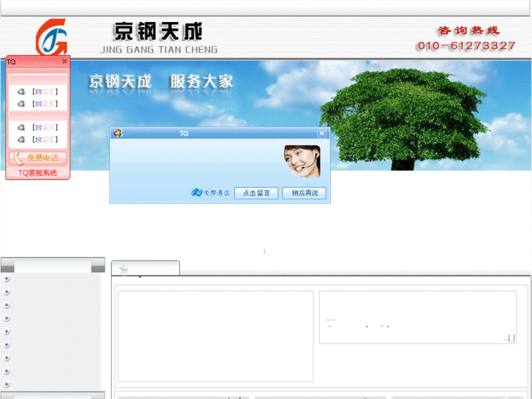Screen dimensions: 532x399
Task: Click the last blue sidebar bullet icon
Action: 7,384
